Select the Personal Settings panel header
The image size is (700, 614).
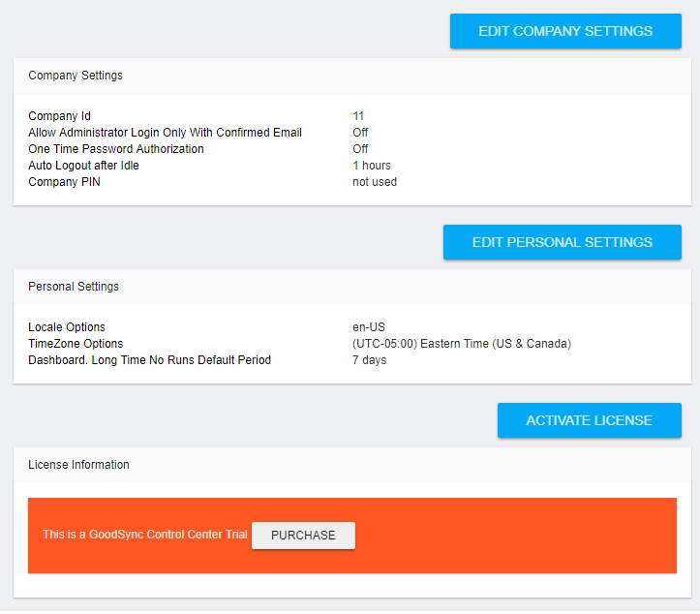pyautogui.click(x=74, y=287)
